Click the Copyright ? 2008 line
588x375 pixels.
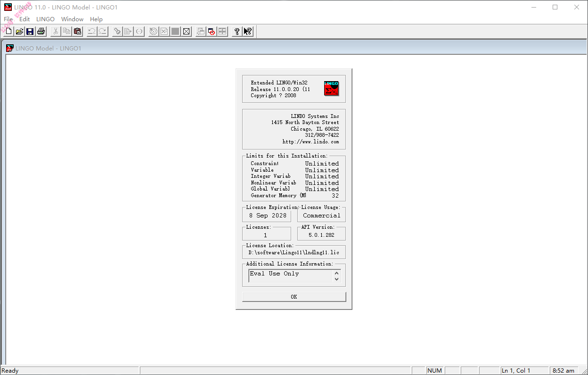(273, 95)
